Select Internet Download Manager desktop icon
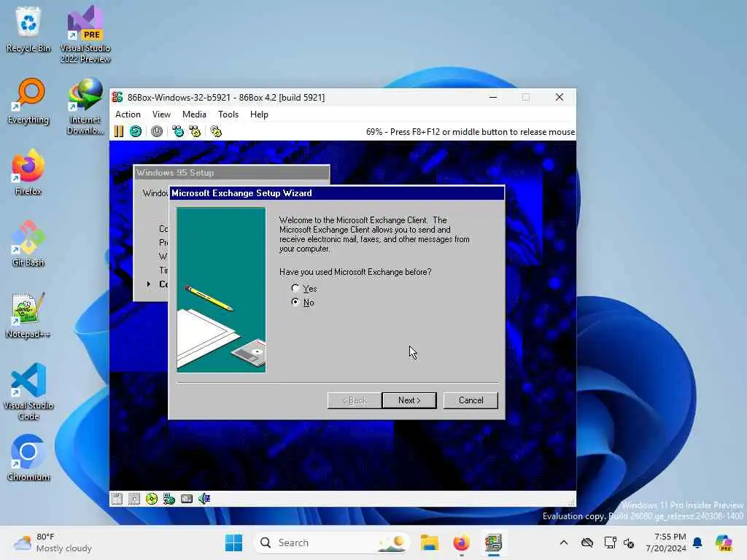The width and height of the screenshot is (747, 560). click(x=85, y=106)
